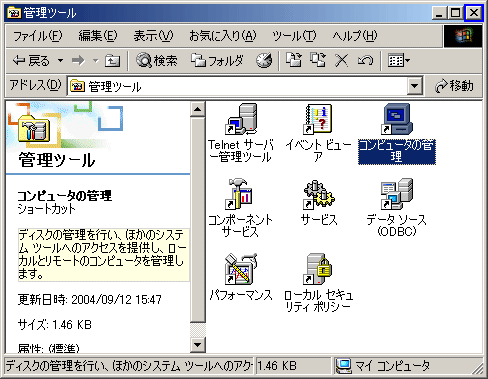Click the history clock toolbar icon
The height and width of the screenshot is (379, 488).
(x=264, y=61)
